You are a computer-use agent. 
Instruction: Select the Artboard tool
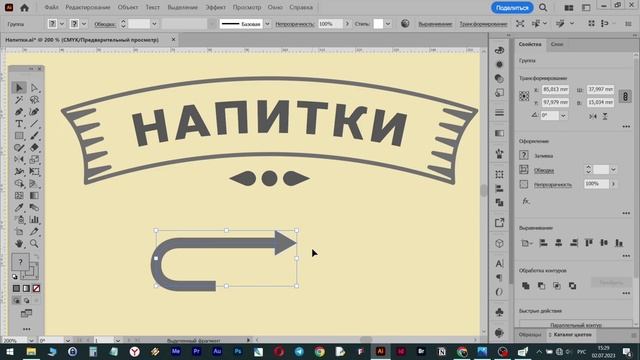19,231
